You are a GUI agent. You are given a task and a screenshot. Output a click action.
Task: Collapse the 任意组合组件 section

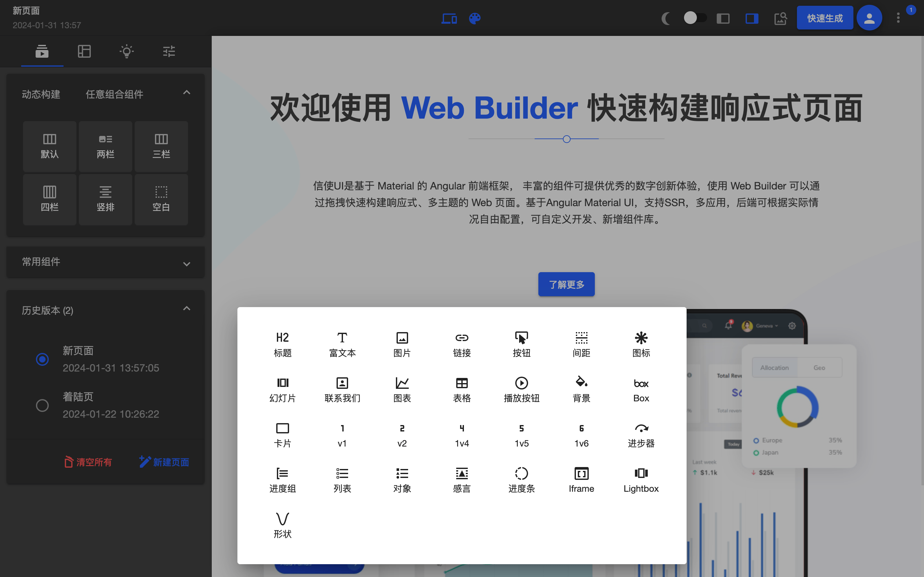coord(186,93)
